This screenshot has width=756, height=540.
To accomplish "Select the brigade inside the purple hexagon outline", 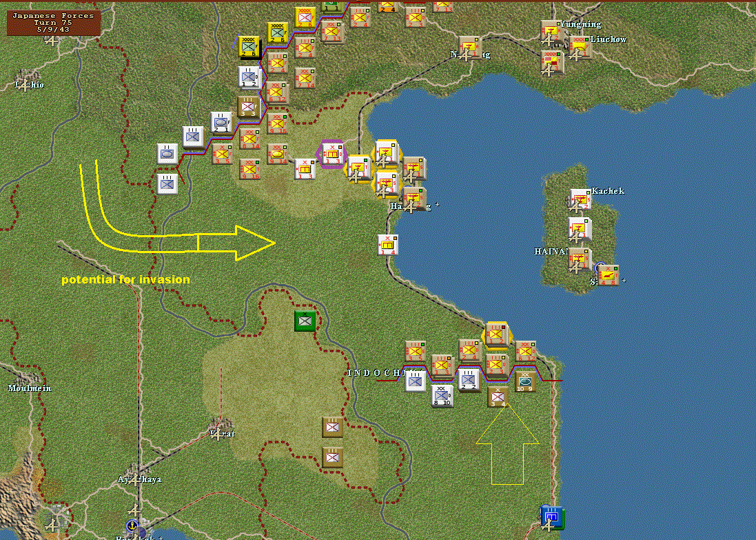I will coord(331,154).
